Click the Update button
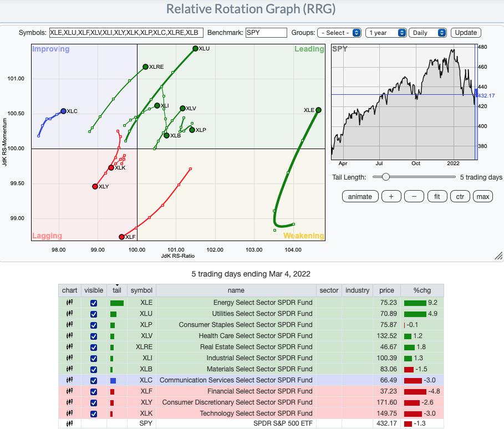504x429 pixels. coord(466,33)
